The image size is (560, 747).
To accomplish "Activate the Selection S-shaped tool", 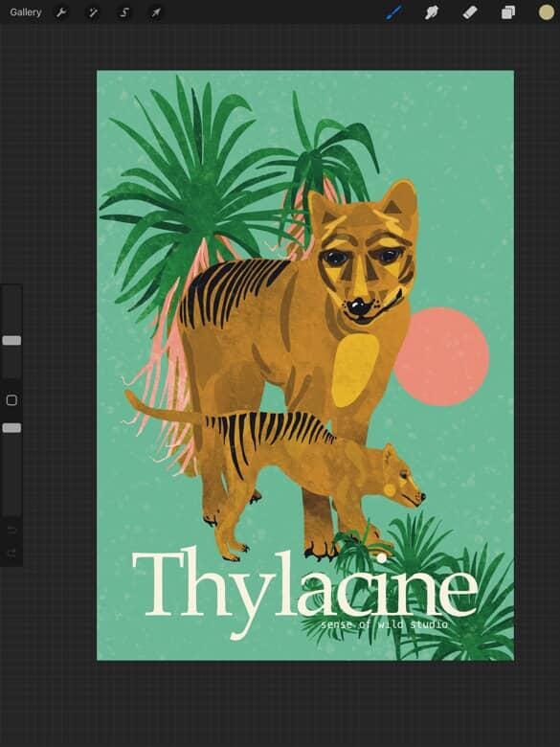I will coord(123,12).
